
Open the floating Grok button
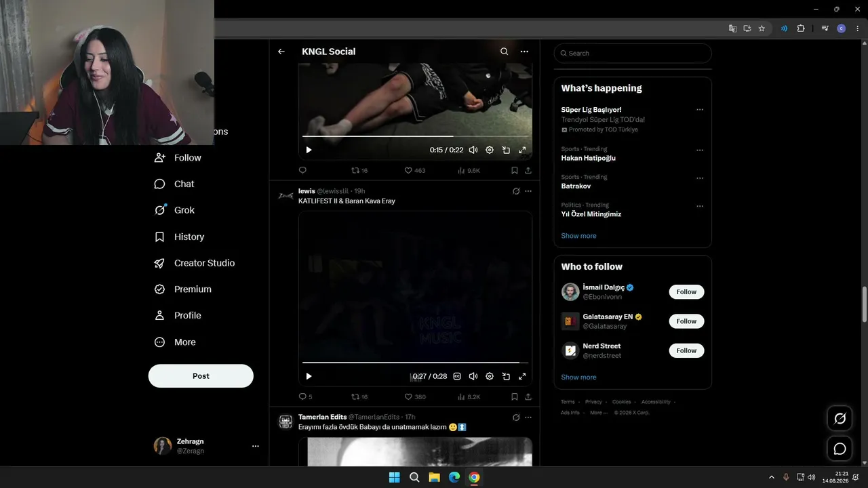840,419
